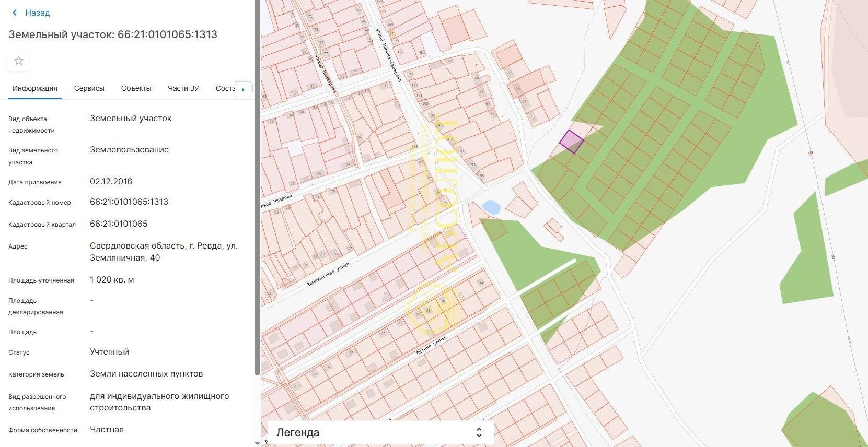Click the Земляничная улица label on the map
This screenshot has height=447, width=868.
click(x=328, y=275)
